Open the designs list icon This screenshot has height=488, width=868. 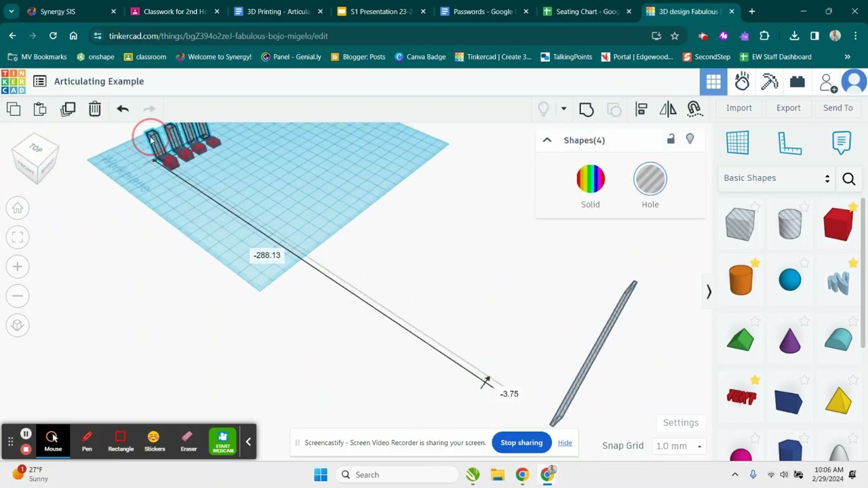pos(40,81)
